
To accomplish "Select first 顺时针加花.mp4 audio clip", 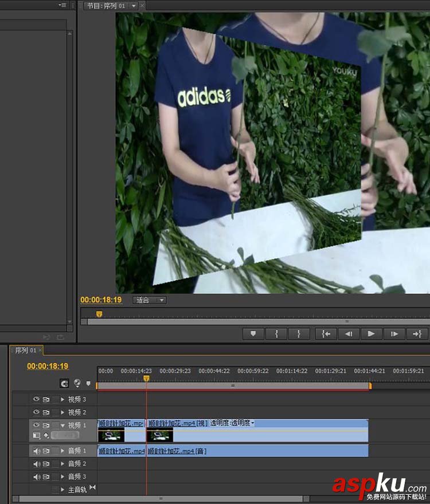I will [122, 451].
